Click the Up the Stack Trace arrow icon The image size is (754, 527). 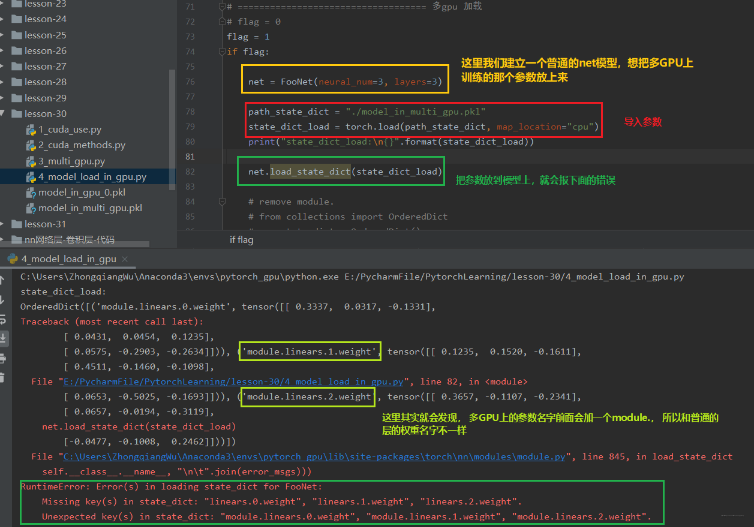[1, 280]
